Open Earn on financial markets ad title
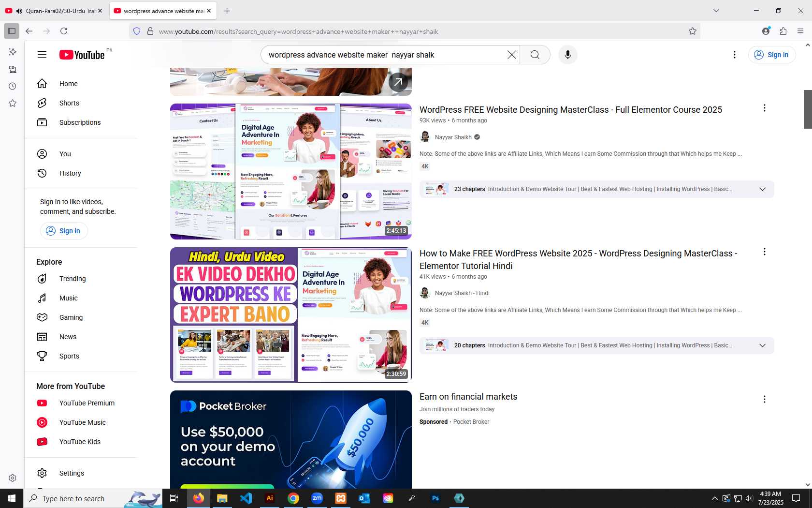The width and height of the screenshot is (812, 508). click(468, 397)
